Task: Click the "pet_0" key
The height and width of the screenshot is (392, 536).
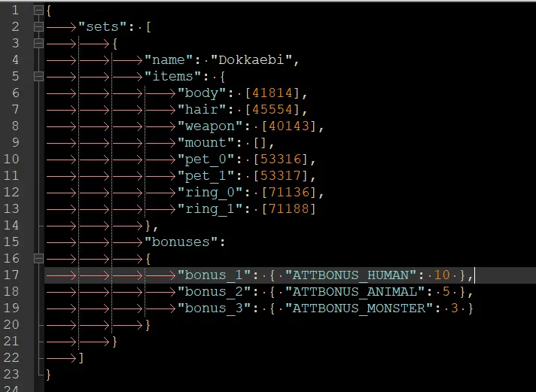Action: (x=206, y=160)
